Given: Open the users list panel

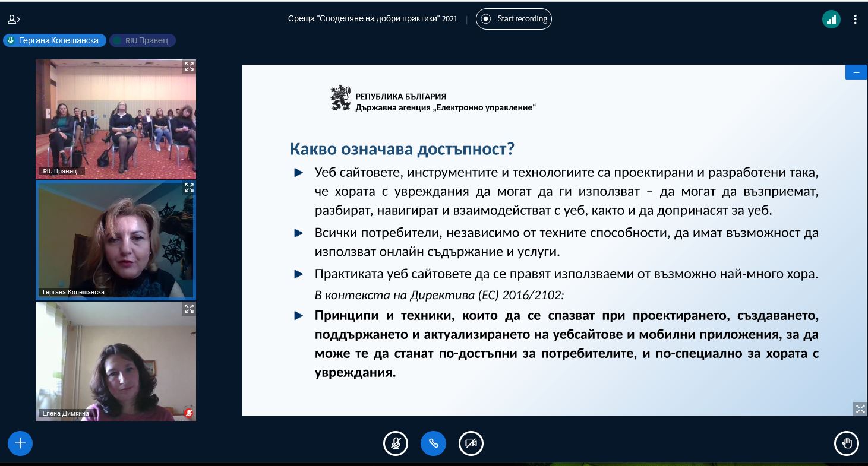Looking at the screenshot, I should tap(13, 19).
